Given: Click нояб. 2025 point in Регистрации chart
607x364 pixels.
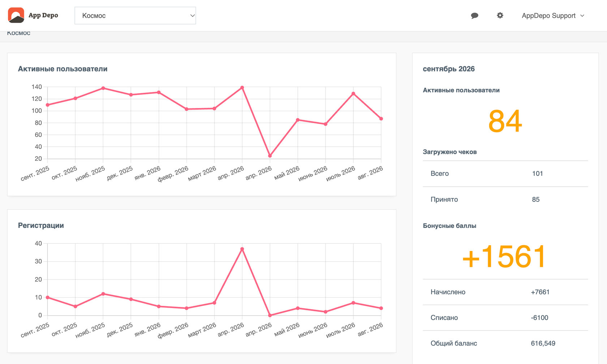Looking at the screenshot, I should [103, 294].
